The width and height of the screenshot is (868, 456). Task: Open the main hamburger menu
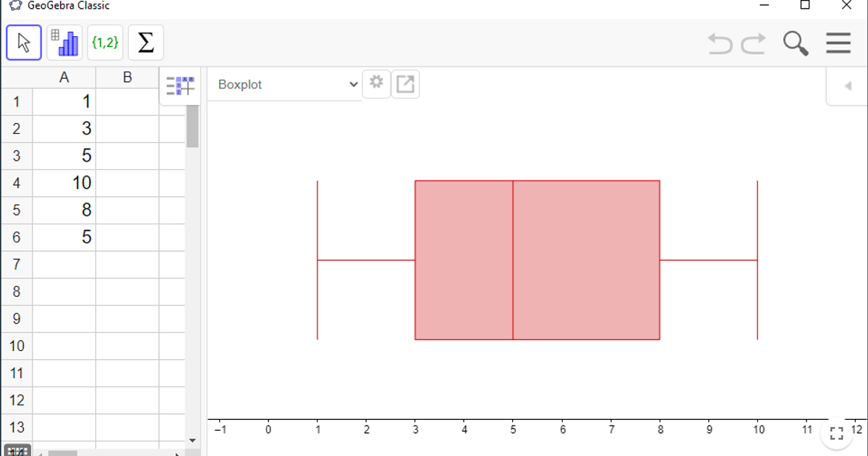point(838,43)
